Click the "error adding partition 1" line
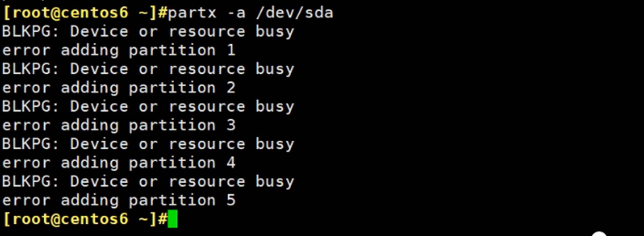 119,51
